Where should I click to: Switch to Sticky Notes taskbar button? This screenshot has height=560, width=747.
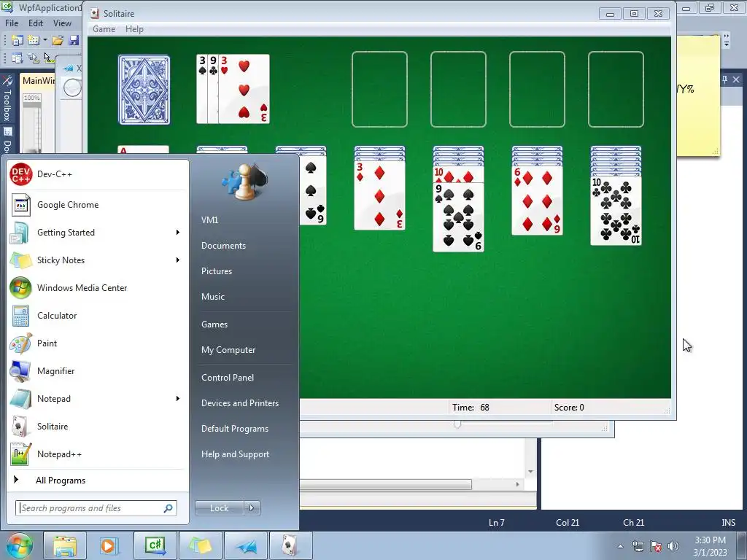201,545
